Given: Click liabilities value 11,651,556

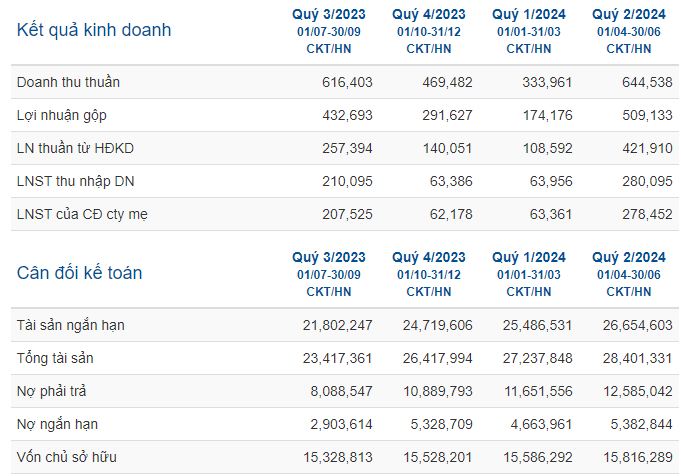Looking at the screenshot, I should (538, 392).
